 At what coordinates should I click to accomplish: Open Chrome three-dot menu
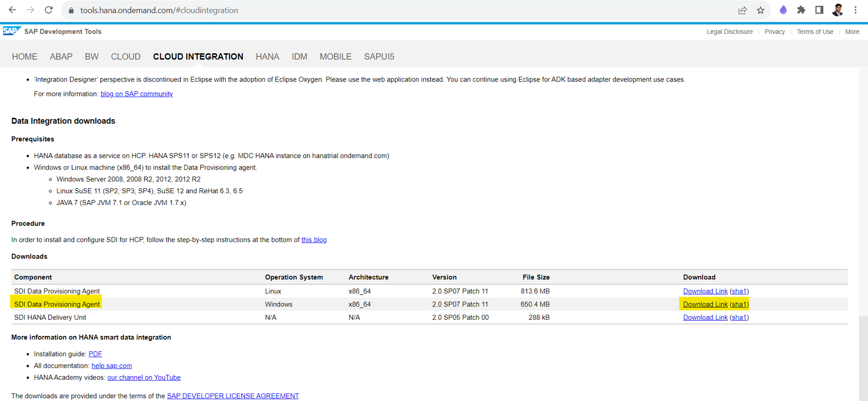pyautogui.click(x=855, y=10)
